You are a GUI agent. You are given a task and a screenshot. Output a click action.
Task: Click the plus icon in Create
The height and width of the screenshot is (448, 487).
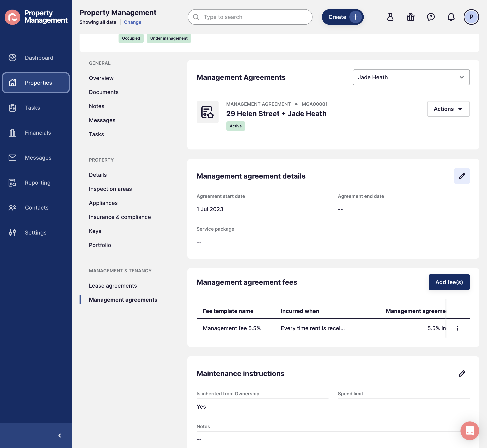[x=356, y=17]
